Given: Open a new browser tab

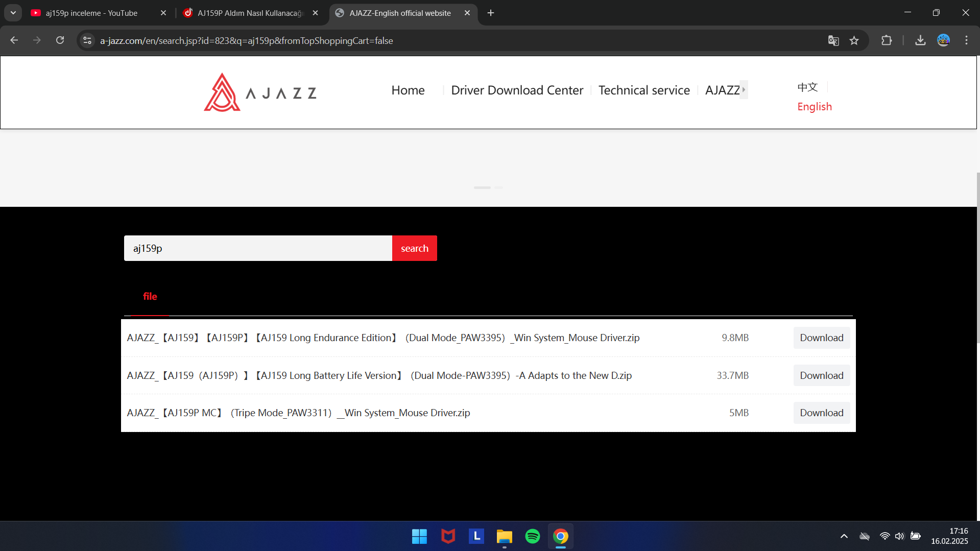Looking at the screenshot, I should [491, 13].
